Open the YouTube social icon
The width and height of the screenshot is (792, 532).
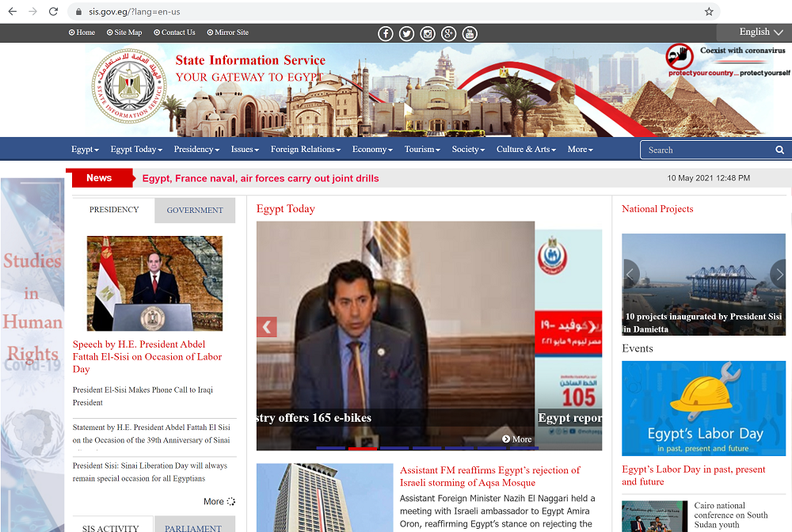tap(470, 33)
